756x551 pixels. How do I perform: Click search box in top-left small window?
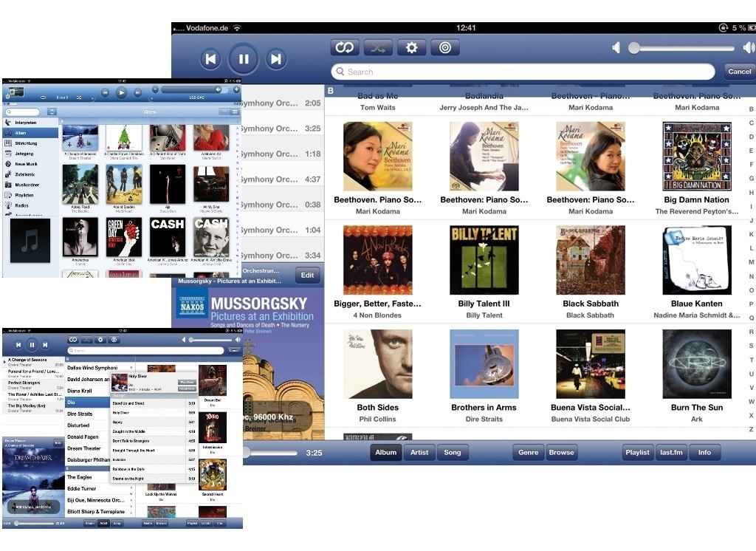(24, 112)
